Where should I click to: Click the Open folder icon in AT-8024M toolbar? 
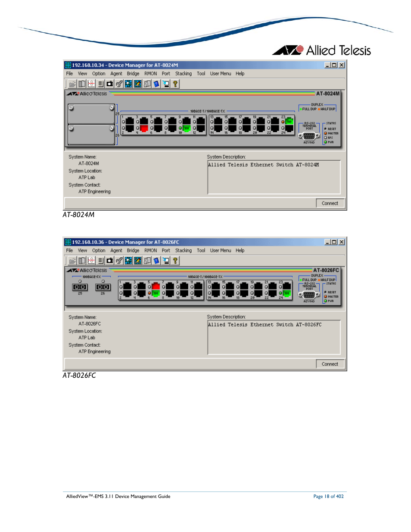point(72,84)
